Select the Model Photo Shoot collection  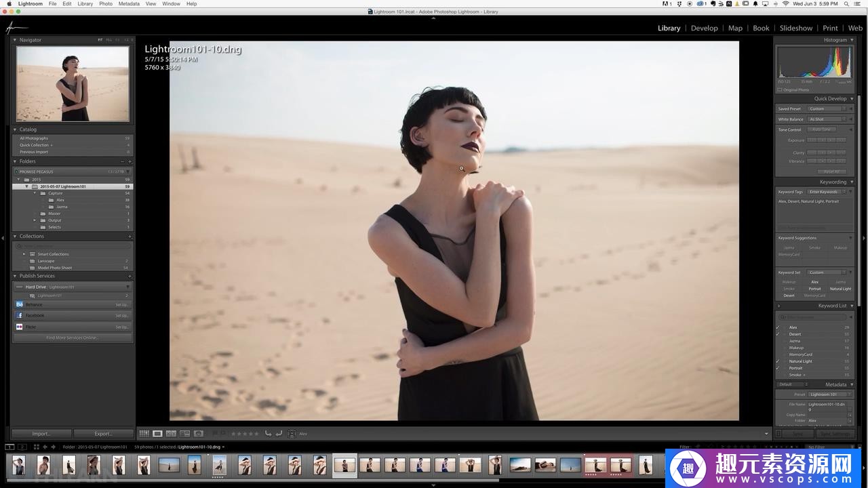point(54,268)
